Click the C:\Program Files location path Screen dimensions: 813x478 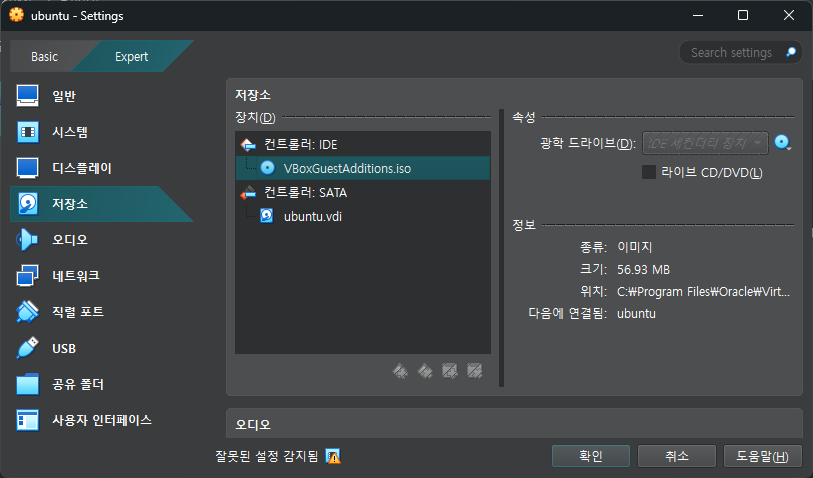click(x=704, y=292)
